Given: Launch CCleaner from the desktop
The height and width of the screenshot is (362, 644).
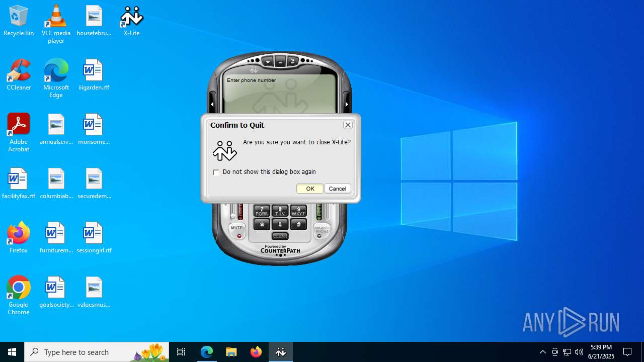Looking at the screenshot, I should point(19,75).
